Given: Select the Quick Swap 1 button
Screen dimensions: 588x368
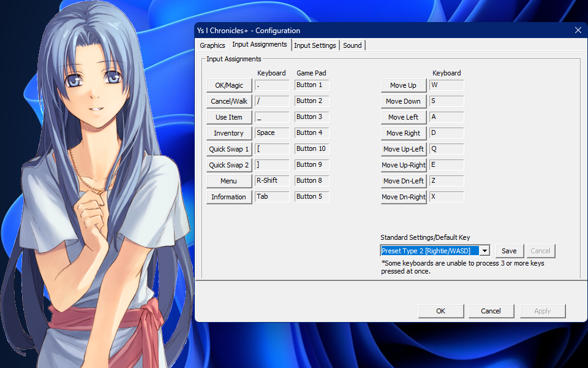Looking at the screenshot, I should tap(229, 149).
